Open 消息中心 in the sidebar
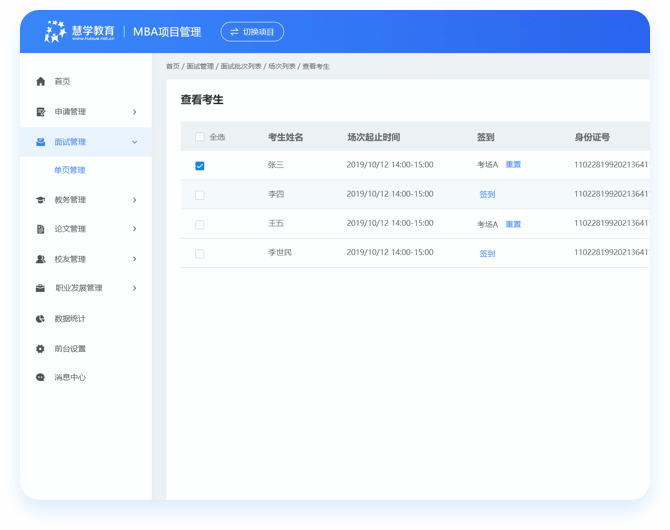 point(70,378)
